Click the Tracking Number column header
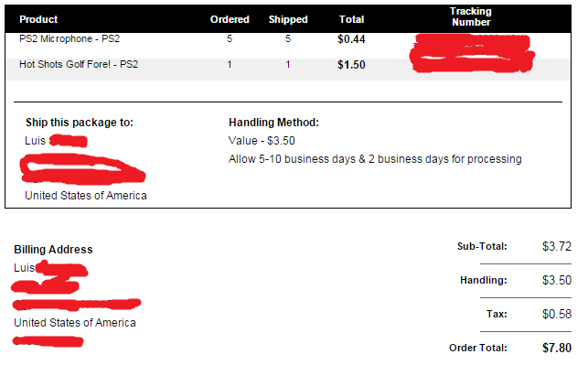Viewport: 588px width, 365px height. (471, 16)
